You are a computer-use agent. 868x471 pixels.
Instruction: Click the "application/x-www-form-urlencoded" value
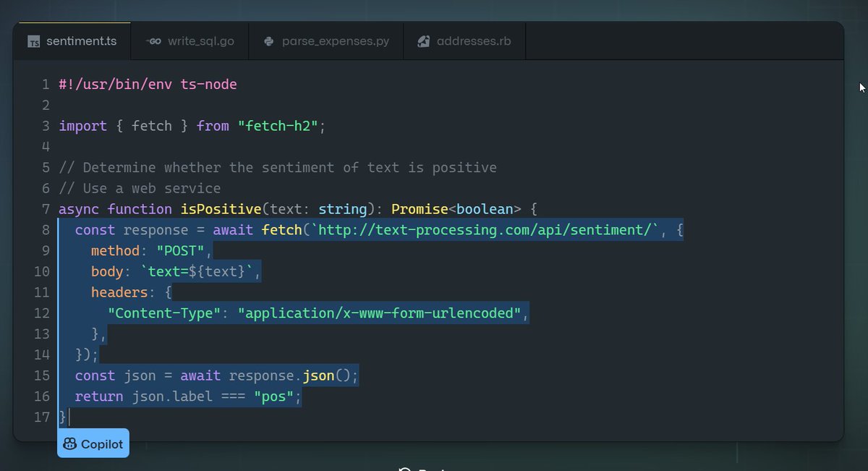coord(379,313)
